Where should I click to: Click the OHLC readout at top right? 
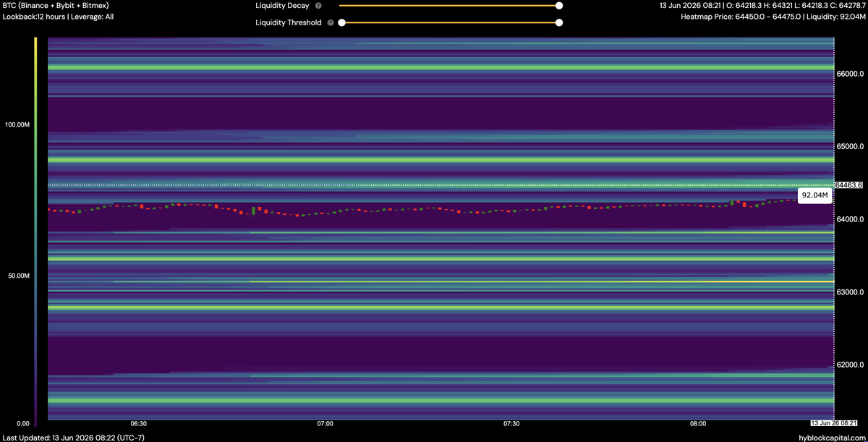coord(761,6)
